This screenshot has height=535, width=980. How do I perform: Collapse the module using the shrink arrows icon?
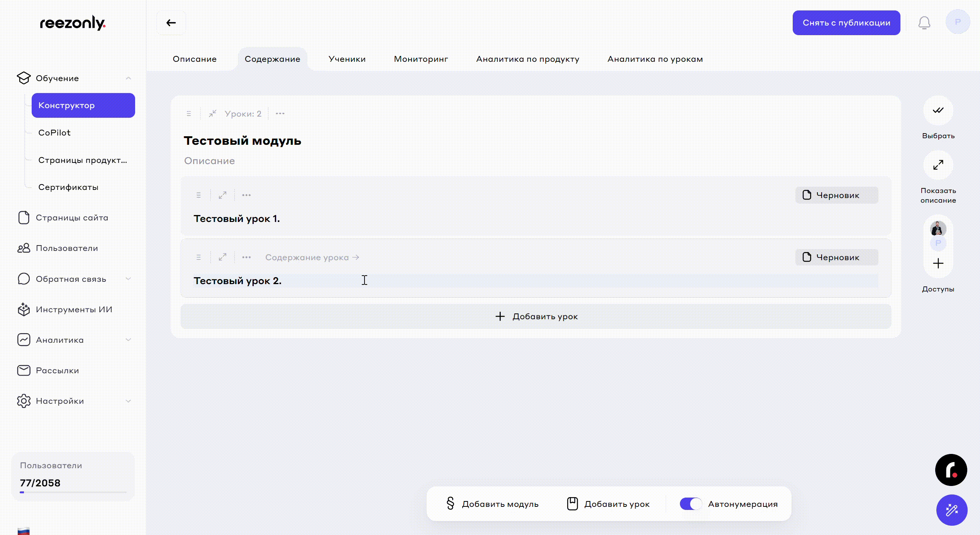tap(212, 114)
